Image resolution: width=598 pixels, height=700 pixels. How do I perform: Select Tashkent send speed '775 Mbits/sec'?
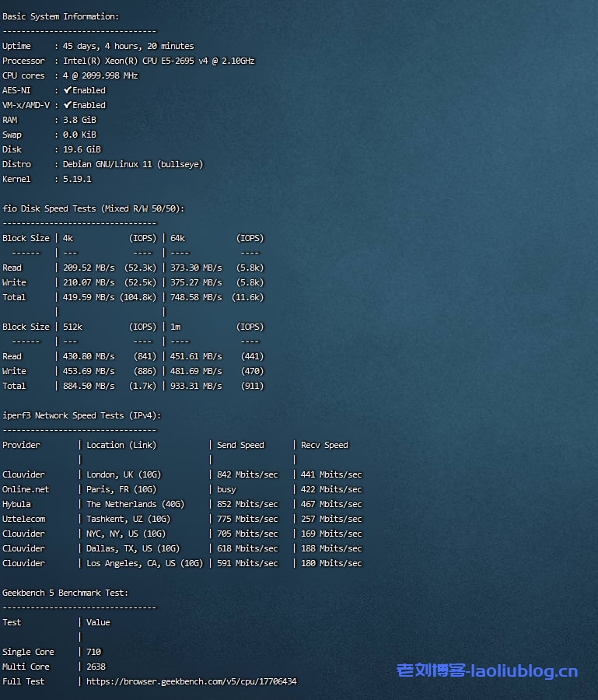247,519
